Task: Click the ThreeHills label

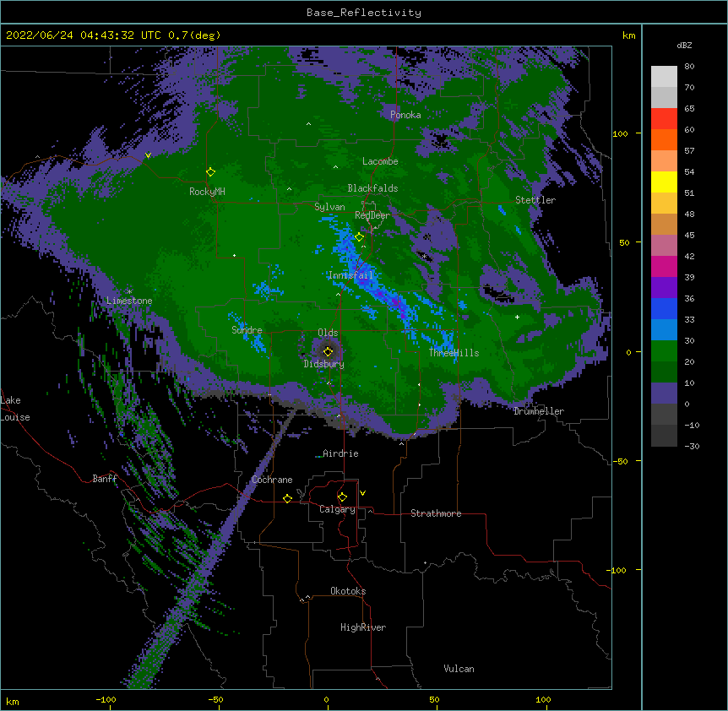Action: click(454, 353)
